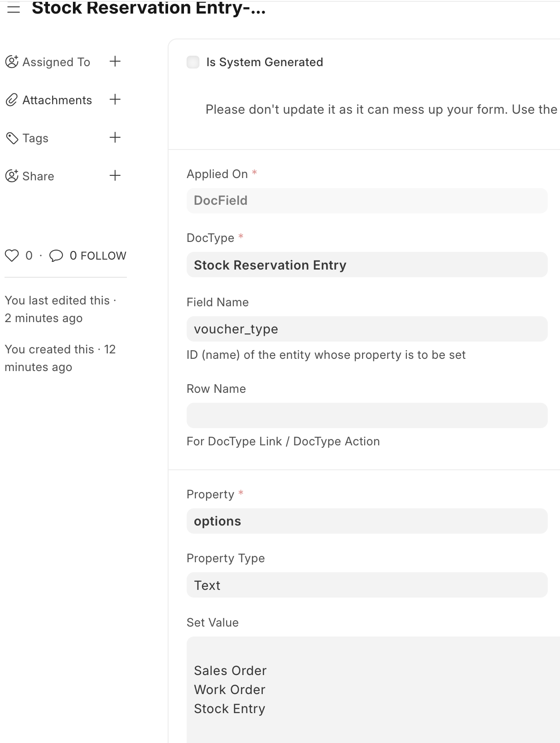Screen dimensions: 560x743
Task: Click the Attachments paperclip icon
Action: [11, 100]
